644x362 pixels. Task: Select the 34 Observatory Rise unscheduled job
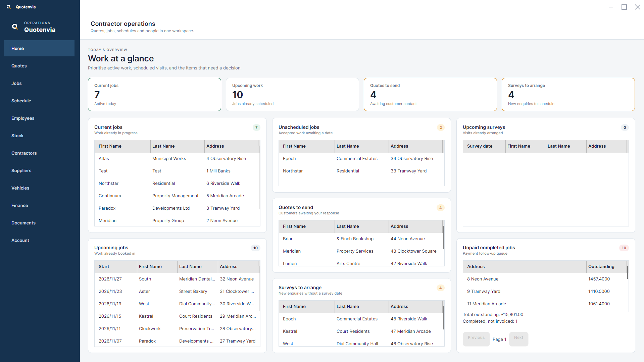click(x=361, y=158)
